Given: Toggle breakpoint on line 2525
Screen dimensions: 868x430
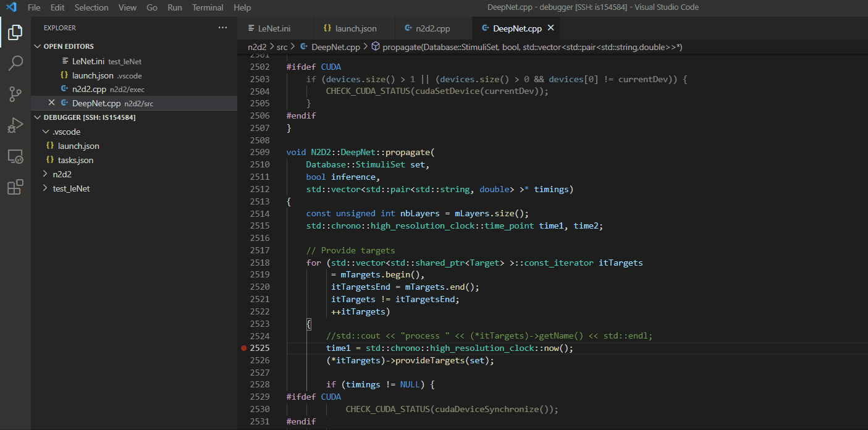Looking at the screenshot, I should point(244,348).
